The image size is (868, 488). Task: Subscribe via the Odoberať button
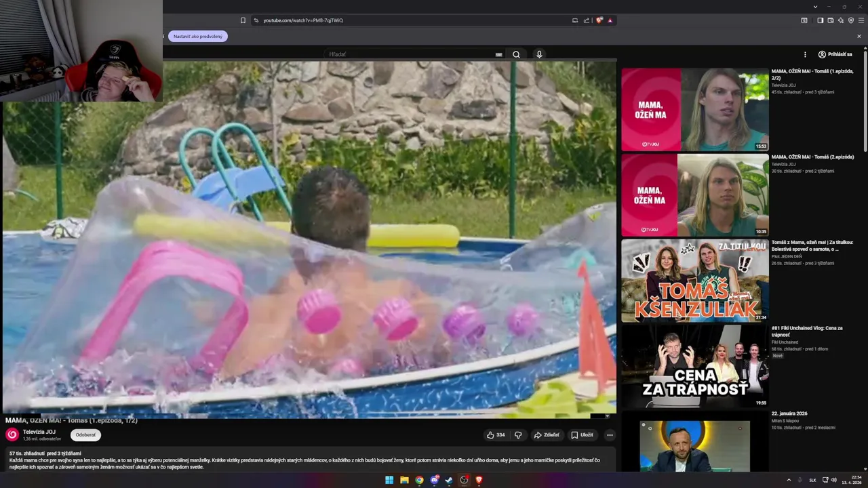click(85, 435)
